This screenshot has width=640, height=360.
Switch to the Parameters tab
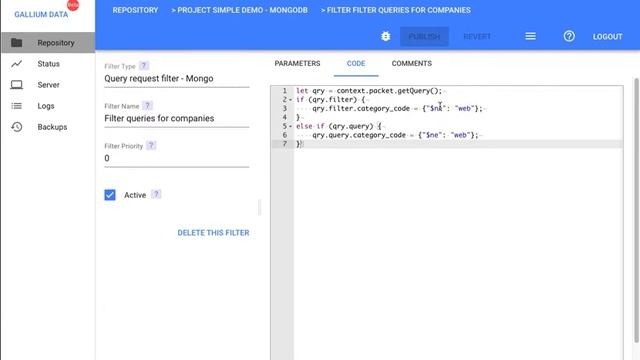tap(297, 64)
